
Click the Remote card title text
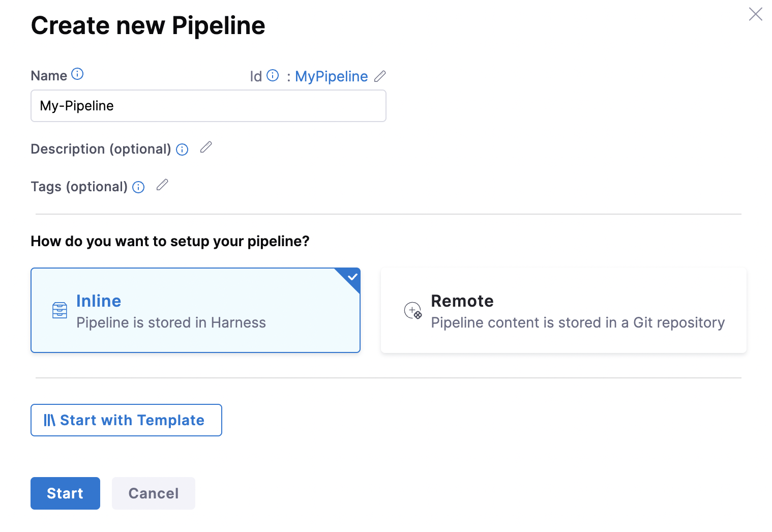coord(462,301)
